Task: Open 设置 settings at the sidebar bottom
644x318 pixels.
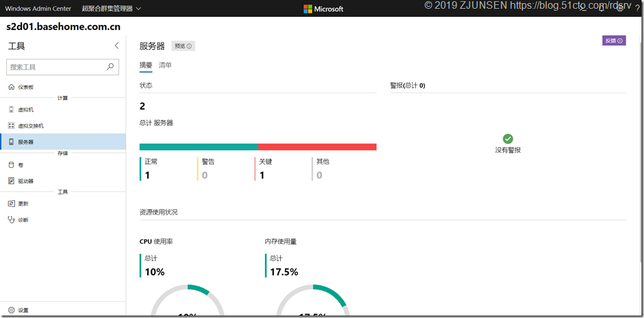Action: coord(63,310)
